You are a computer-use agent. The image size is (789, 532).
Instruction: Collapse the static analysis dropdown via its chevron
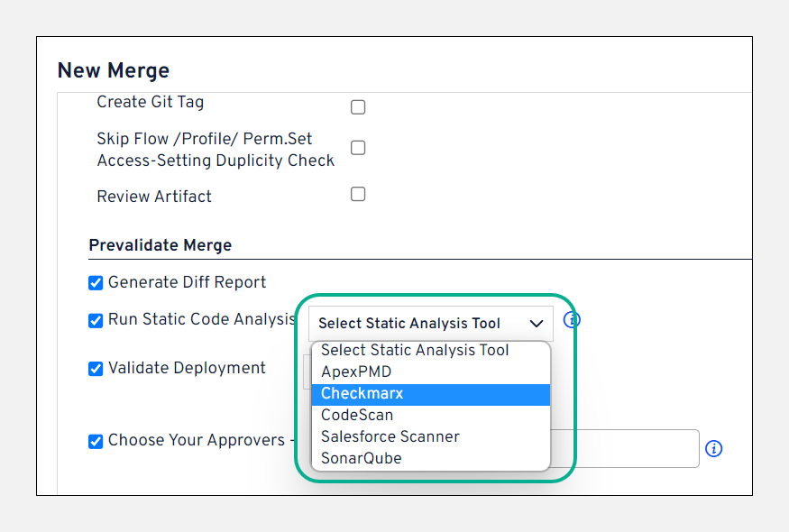click(x=537, y=324)
